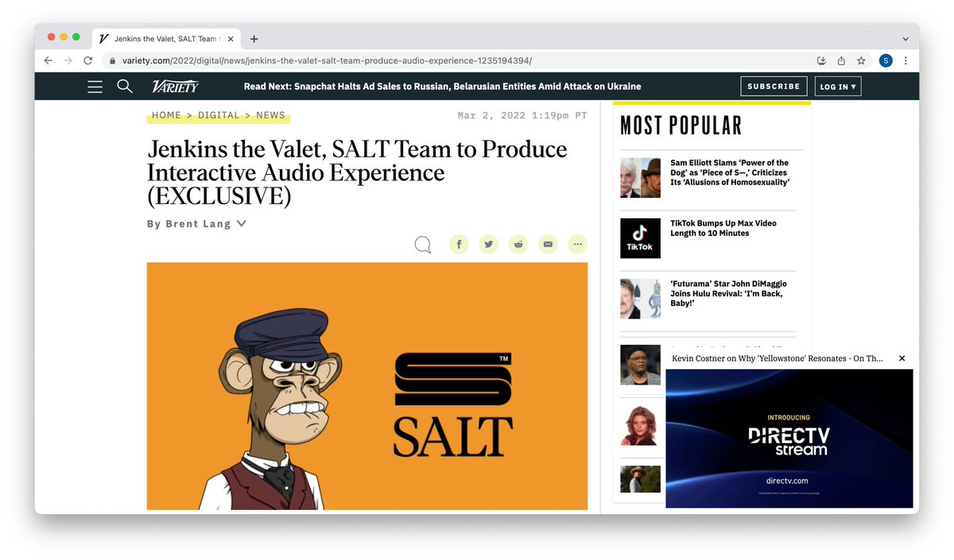Image resolution: width=954 pixels, height=560 pixels.
Task: Show more share options ellipsis
Action: [578, 244]
